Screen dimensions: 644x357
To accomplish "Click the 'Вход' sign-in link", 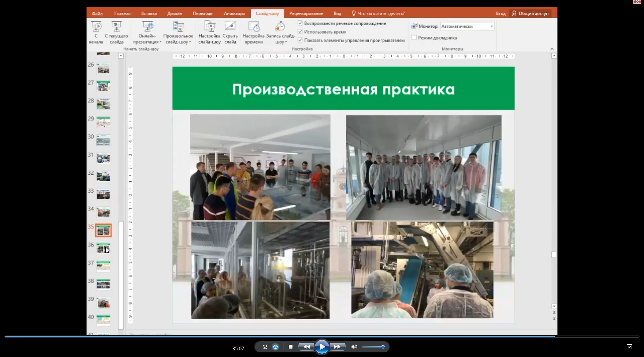I will [x=500, y=13].
